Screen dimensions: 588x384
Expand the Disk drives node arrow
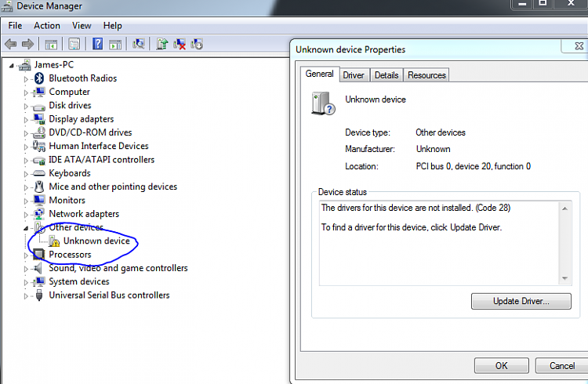(x=26, y=106)
